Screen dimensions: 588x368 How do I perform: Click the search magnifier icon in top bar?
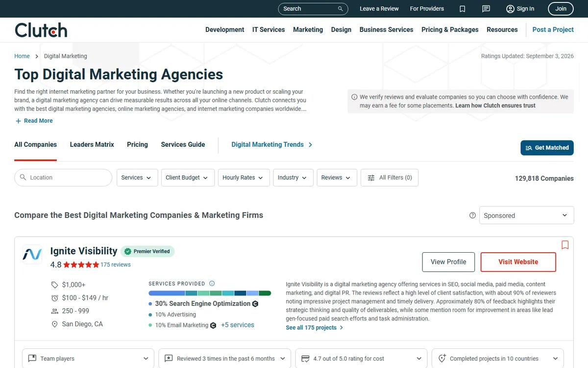(340, 9)
